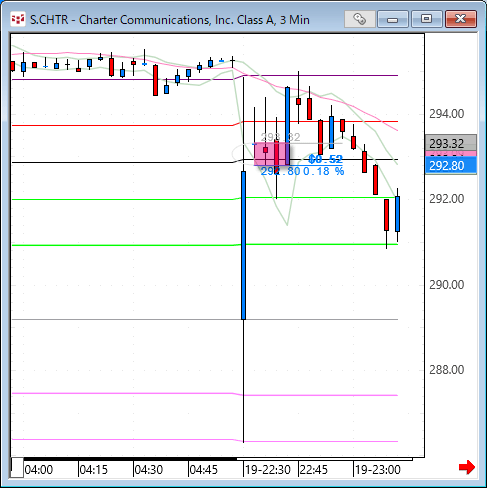Click the chart application icon in title bar
Screen dimensions: 487x488
[x=18, y=19]
